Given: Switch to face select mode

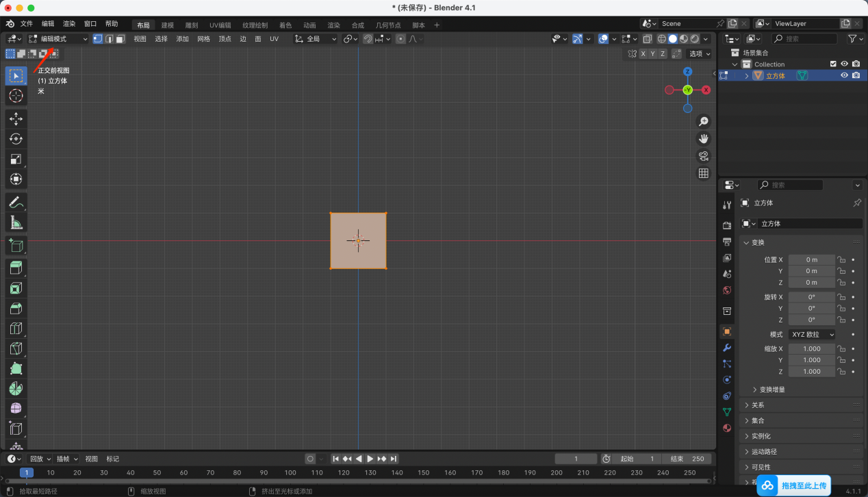Looking at the screenshot, I should coord(120,39).
